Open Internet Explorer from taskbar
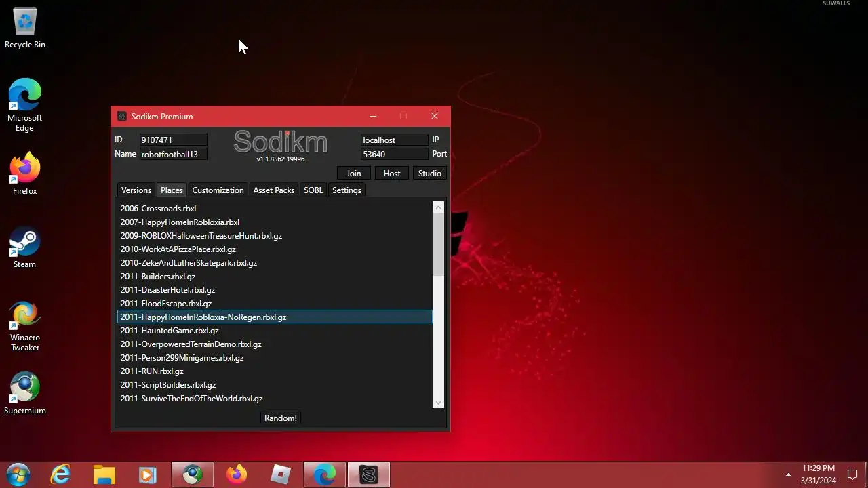Screen dimensions: 868x488 tap(61, 474)
